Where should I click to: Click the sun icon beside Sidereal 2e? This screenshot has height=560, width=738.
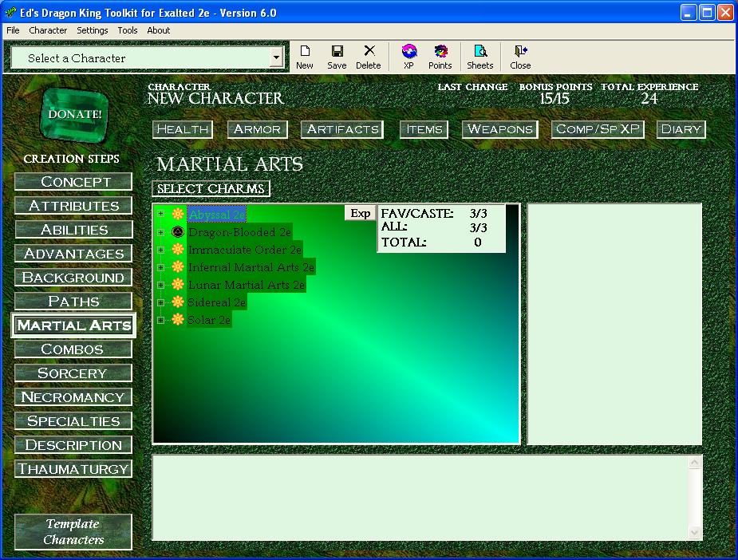point(178,302)
